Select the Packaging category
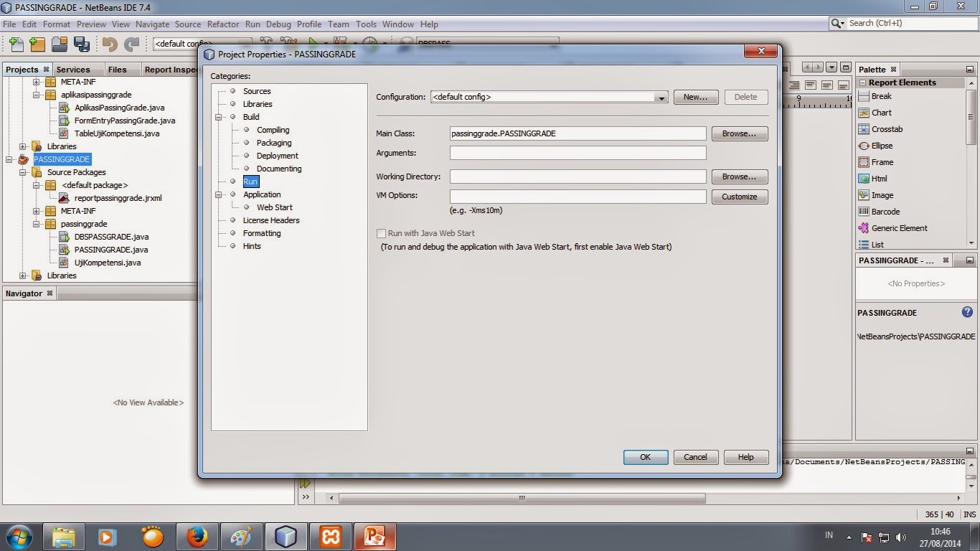 pos(274,143)
